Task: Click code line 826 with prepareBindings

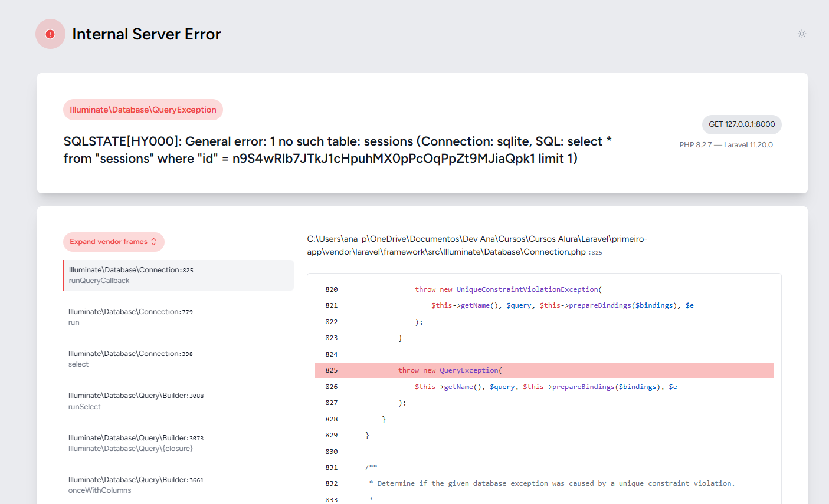Action: 546,387
